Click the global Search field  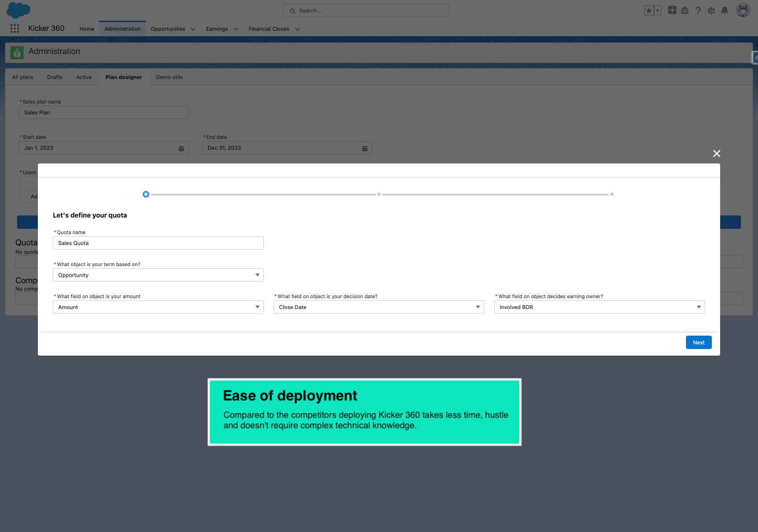tap(366, 10)
